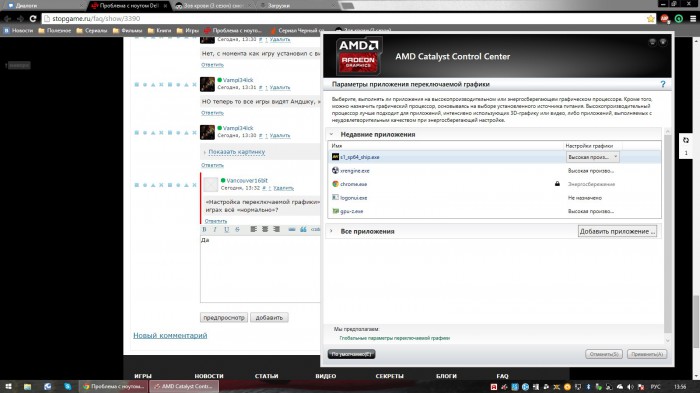Open the Skype icon on the taskbar
Screen dimensions: 700x393
tap(67, 386)
